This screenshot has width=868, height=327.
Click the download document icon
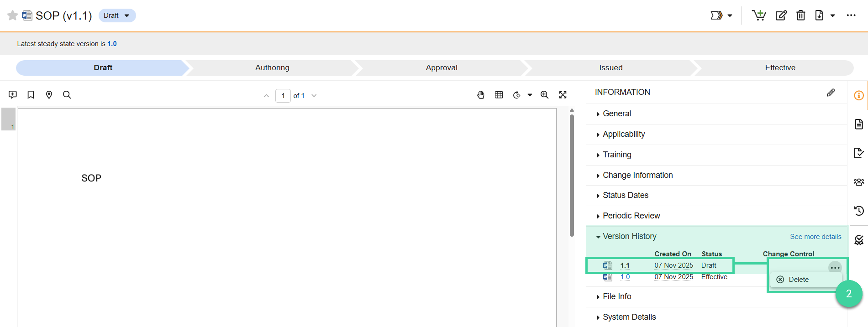pos(820,16)
